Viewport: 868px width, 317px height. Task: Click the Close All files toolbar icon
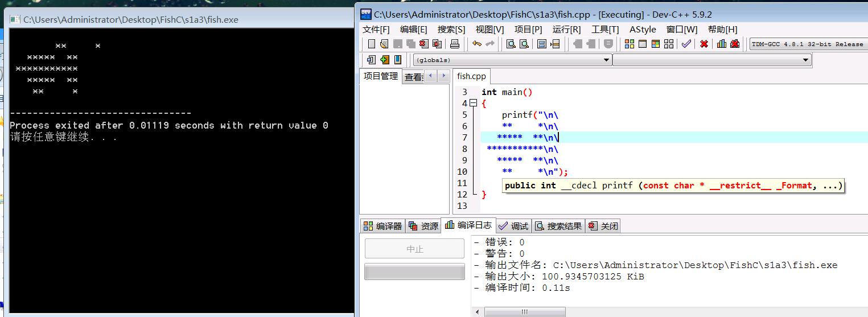437,44
